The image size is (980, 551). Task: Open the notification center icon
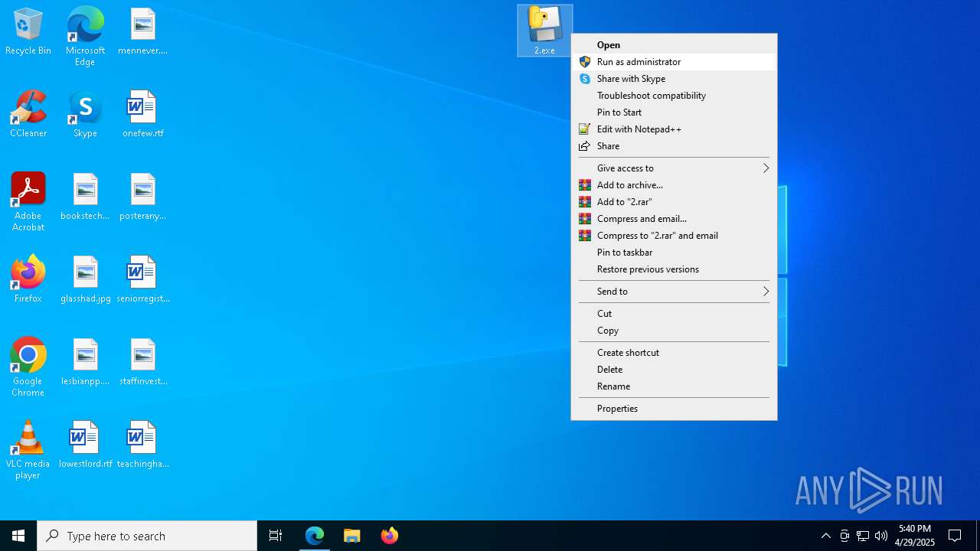[955, 536]
